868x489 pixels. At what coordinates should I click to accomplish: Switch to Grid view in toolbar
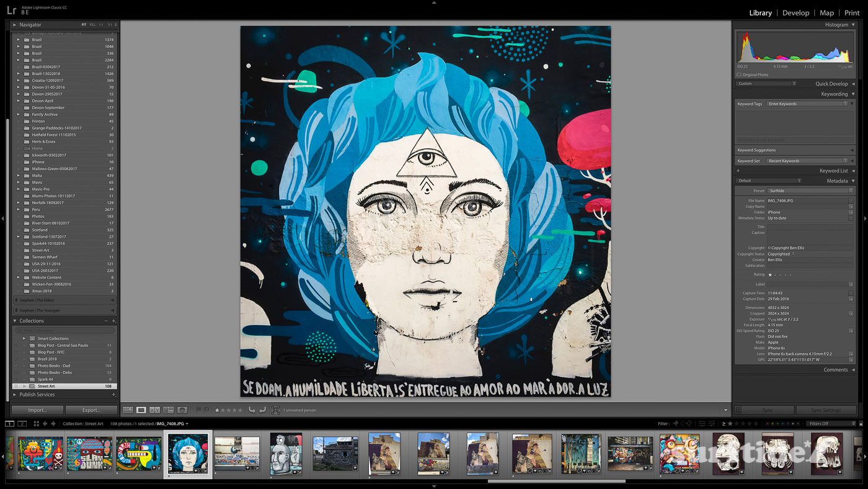point(128,410)
